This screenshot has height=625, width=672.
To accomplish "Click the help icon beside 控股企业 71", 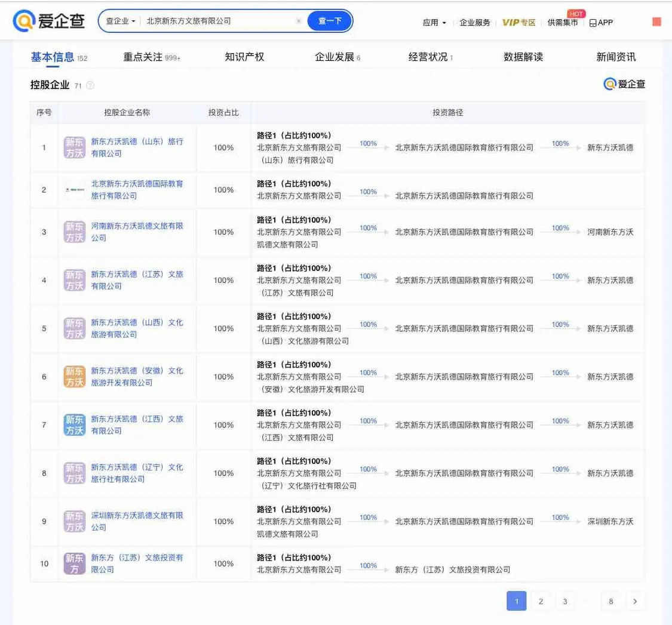I will [90, 85].
